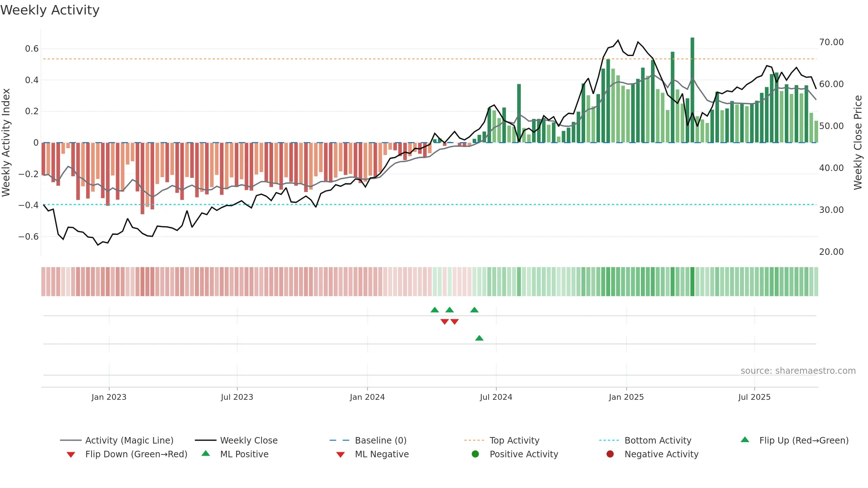Click the Baseline (0) legend entry

tap(368, 440)
